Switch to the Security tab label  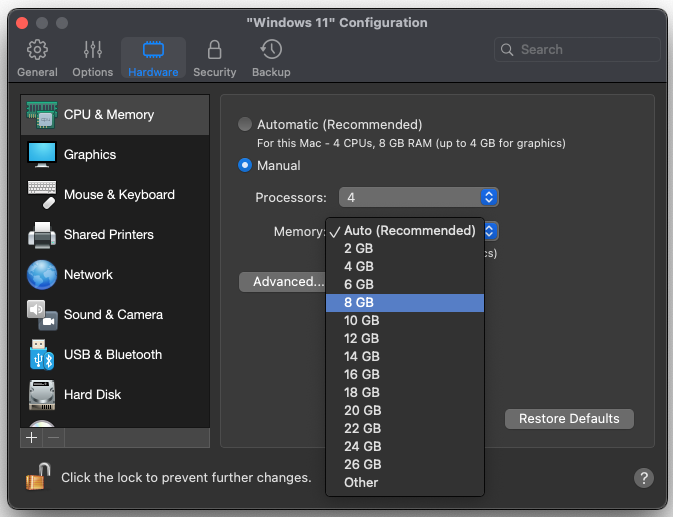pyautogui.click(x=215, y=72)
